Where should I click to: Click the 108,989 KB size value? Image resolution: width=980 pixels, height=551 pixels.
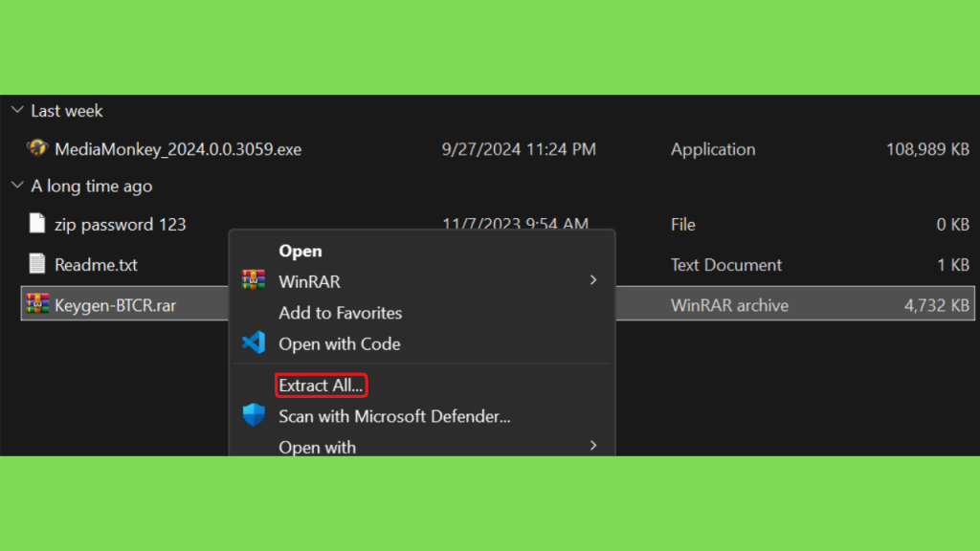pyautogui.click(x=927, y=149)
